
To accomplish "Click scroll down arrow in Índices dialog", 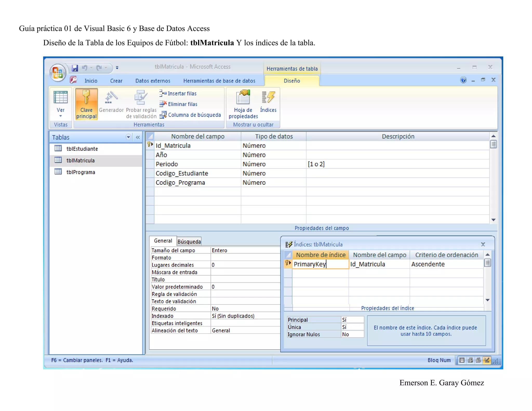I will tap(488, 300).
